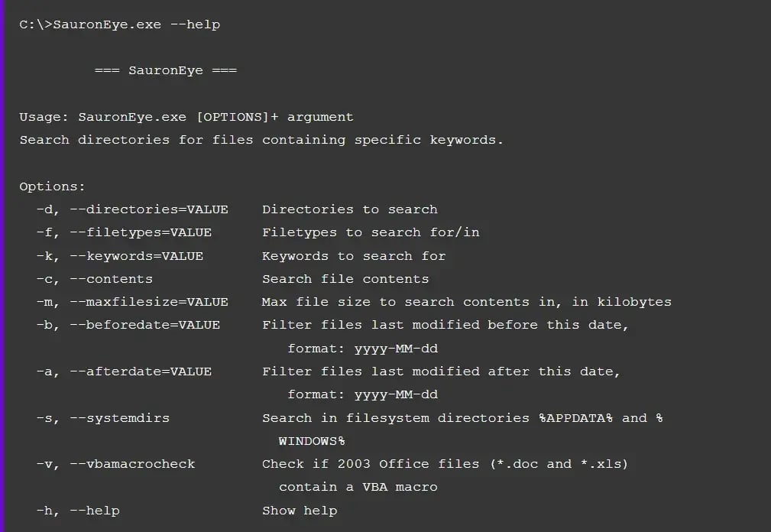Click the Usage line text
This screenshot has height=532, width=771.
186,117
